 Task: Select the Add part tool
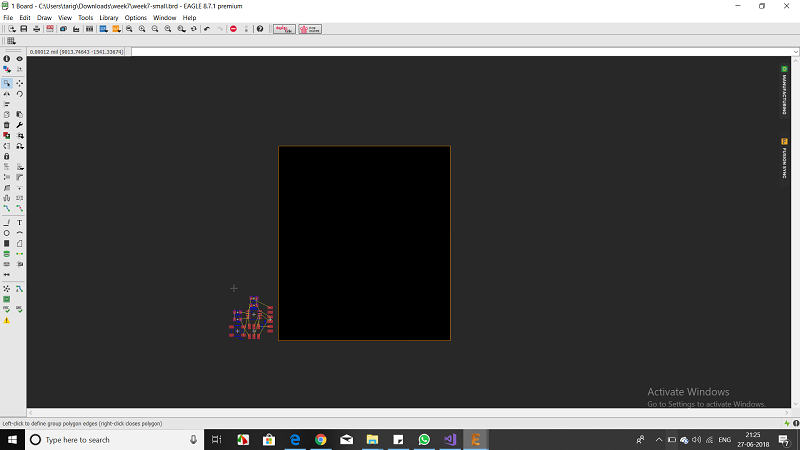(x=7, y=135)
